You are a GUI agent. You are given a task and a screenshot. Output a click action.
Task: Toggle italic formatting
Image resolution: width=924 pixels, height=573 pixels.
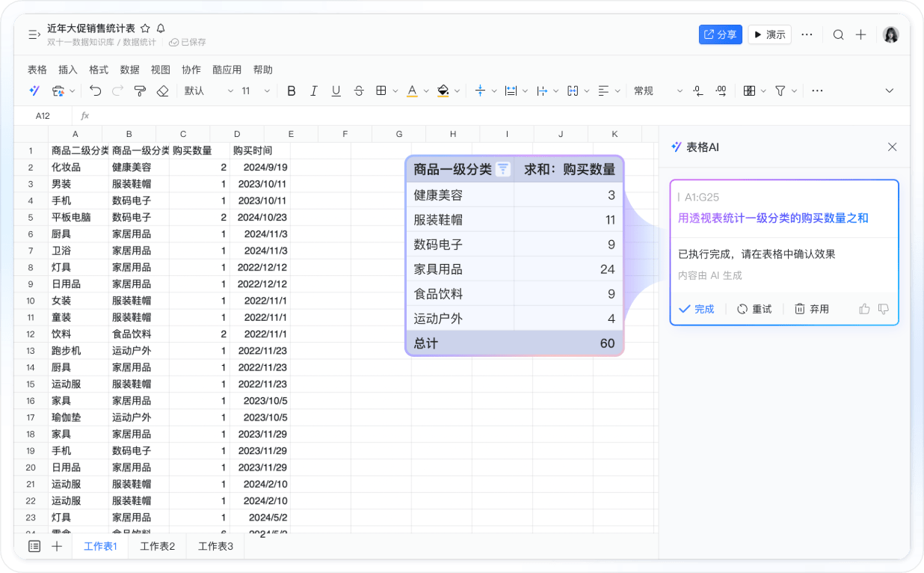click(314, 91)
